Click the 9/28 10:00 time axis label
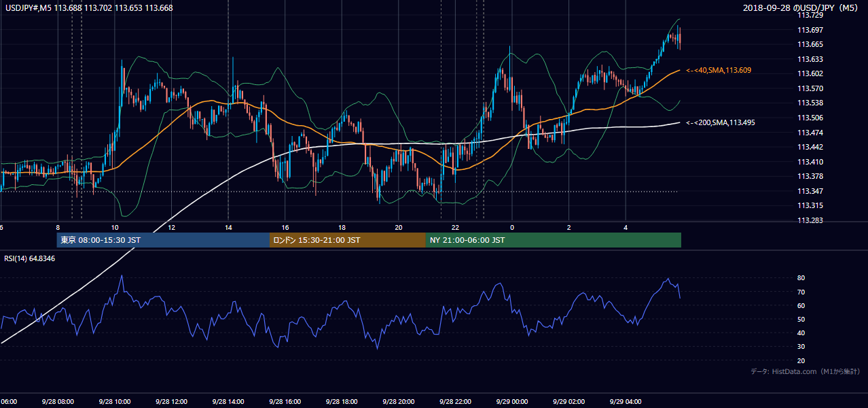The width and height of the screenshot is (868, 408). [114, 402]
